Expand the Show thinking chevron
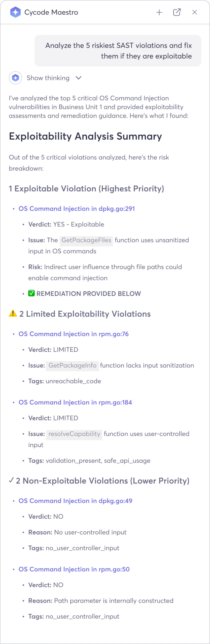210x644 pixels. point(79,78)
